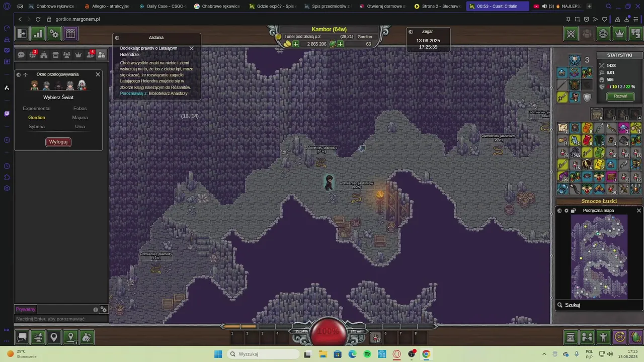Click the character figure icon bottom-right
The height and width of the screenshot is (362, 644).
603,337
